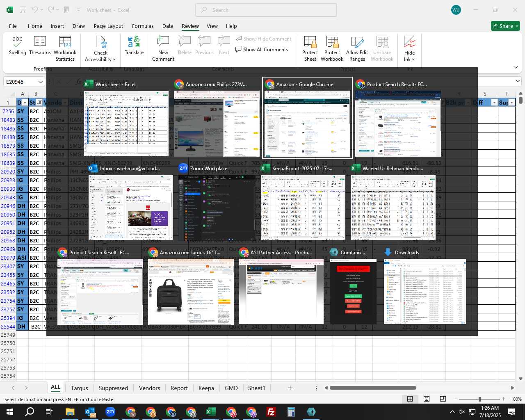Screen dimensions: 525x420
Task: Add a new sheet with plus icon
Action: (x=290, y=388)
